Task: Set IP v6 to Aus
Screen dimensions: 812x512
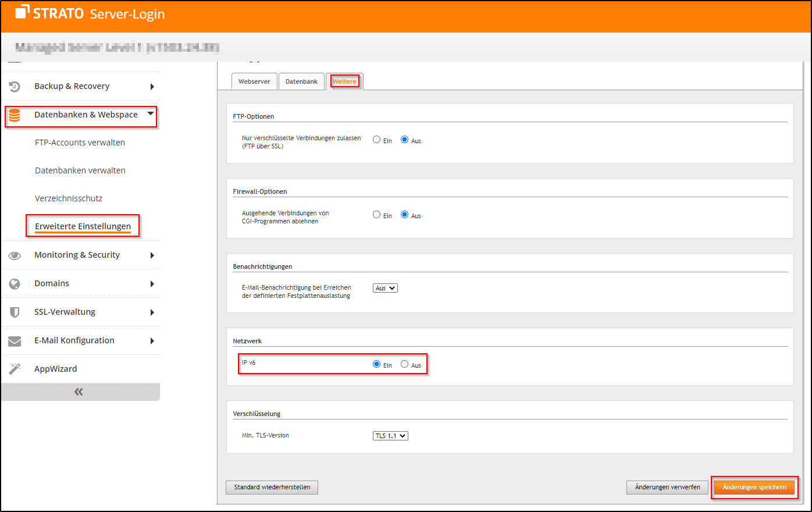Action: pos(404,364)
